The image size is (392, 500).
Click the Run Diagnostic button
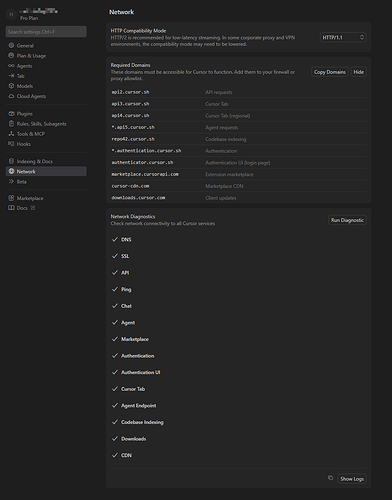coord(347,220)
